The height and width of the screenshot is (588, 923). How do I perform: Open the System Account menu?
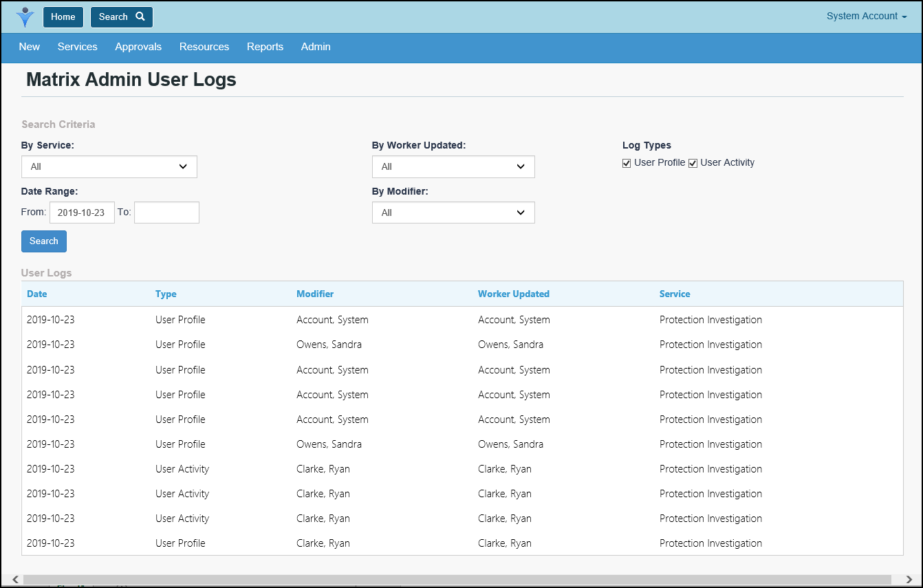(867, 17)
